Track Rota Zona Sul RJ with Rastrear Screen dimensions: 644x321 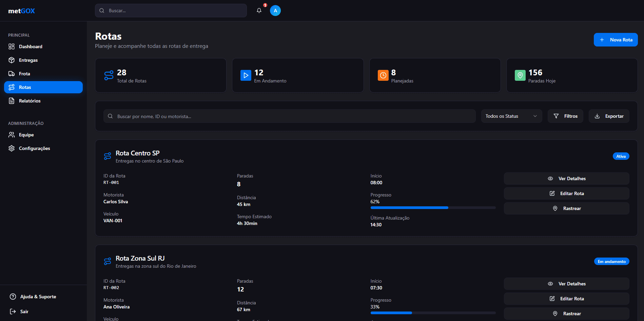coord(566,314)
